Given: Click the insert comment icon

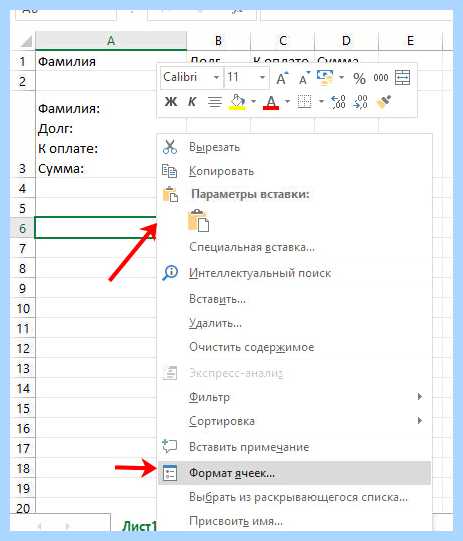Looking at the screenshot, I should pos(169,446).
